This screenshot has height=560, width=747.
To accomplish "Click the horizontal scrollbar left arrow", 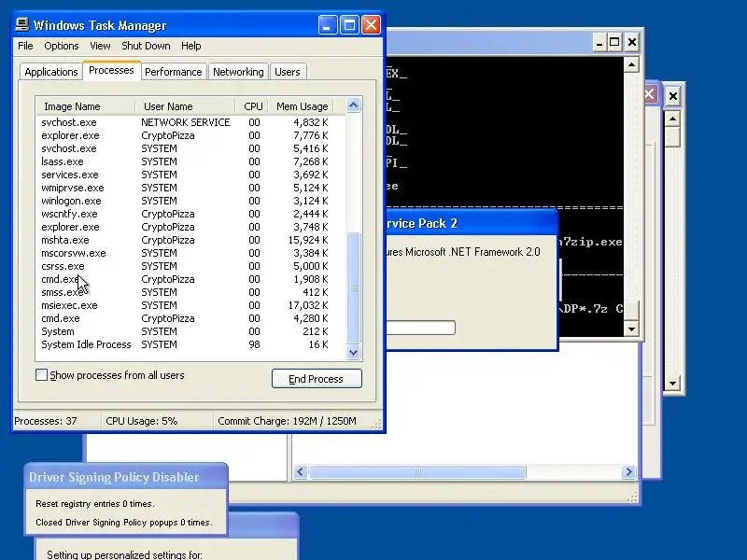I will tap(300, 472).
